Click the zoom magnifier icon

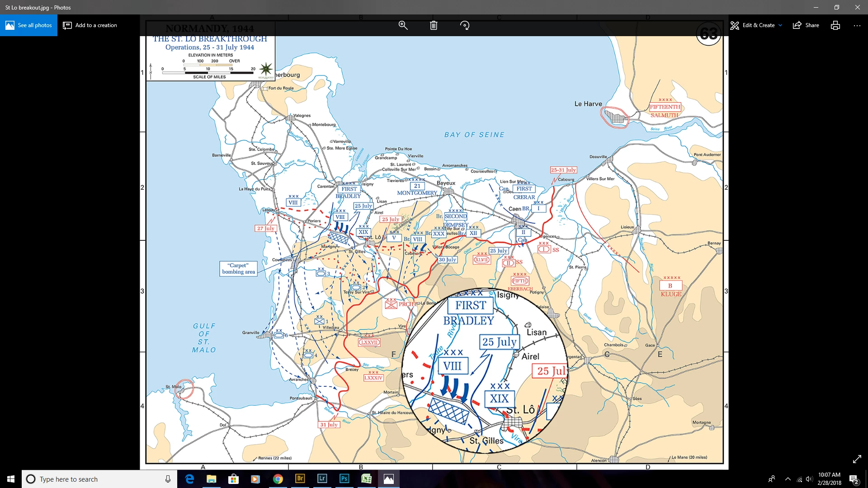pyautogui.click(x=403, y=25)
